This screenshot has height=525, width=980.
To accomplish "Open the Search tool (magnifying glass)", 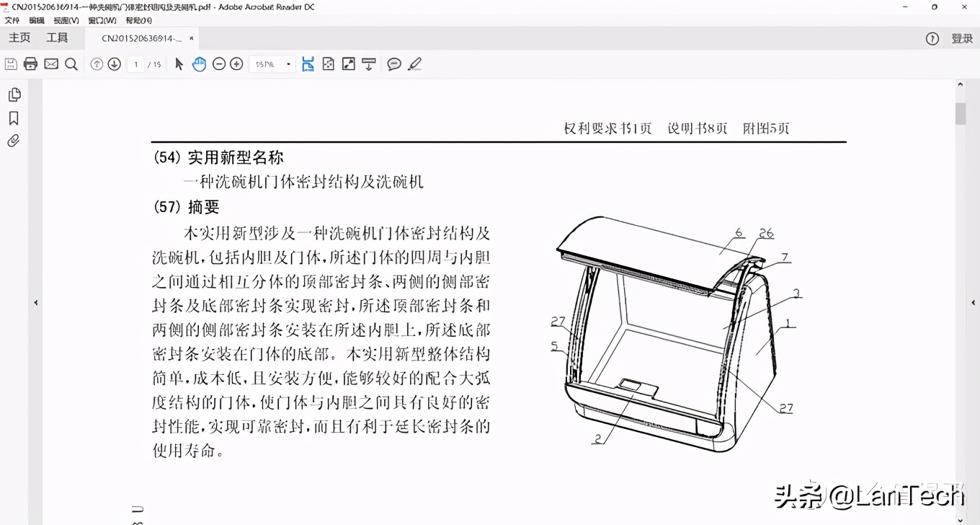I will 71,64.
